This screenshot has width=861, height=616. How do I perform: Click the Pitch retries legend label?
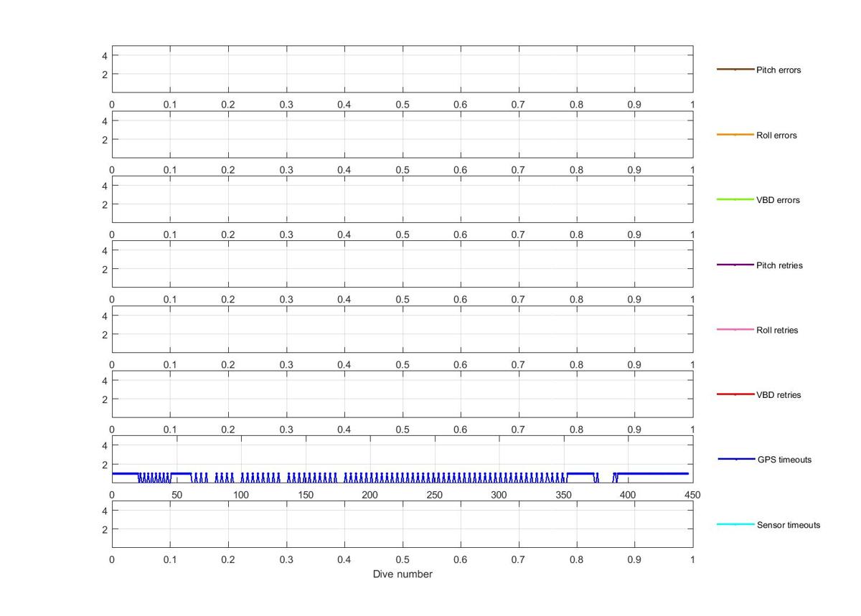[x=779, y=265]
